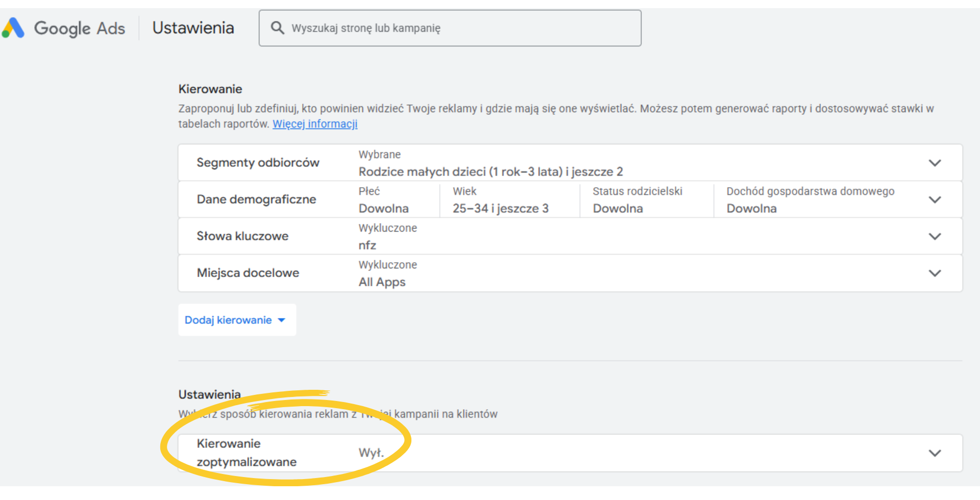Open the Więcej informacji link

click(315, 124)
